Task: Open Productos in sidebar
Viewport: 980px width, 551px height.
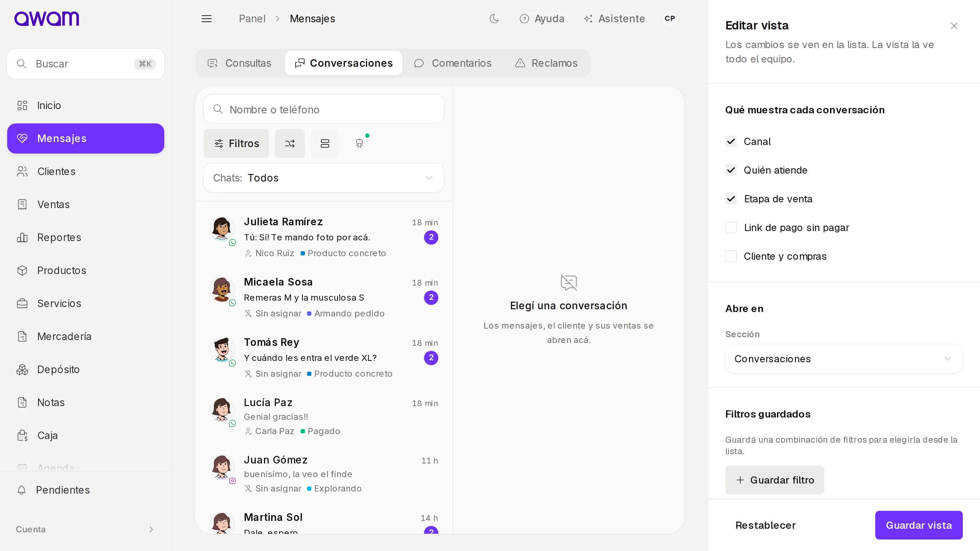Action: (86, 270)
